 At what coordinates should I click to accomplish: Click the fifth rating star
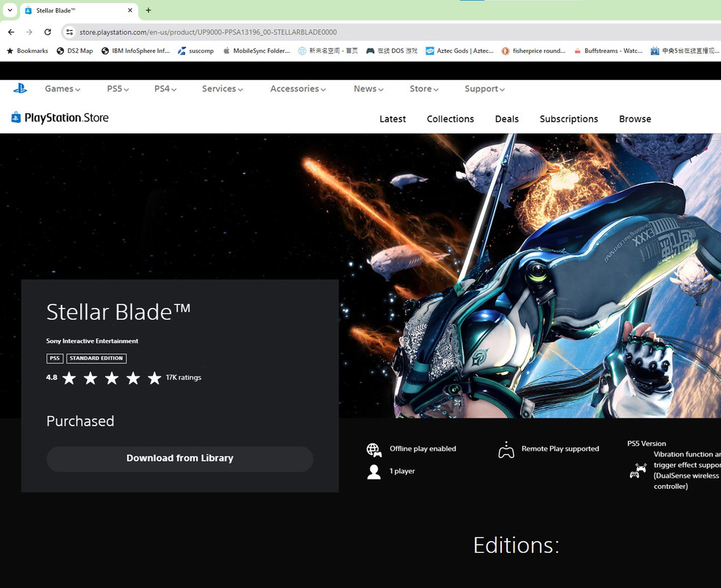[154, 378]
